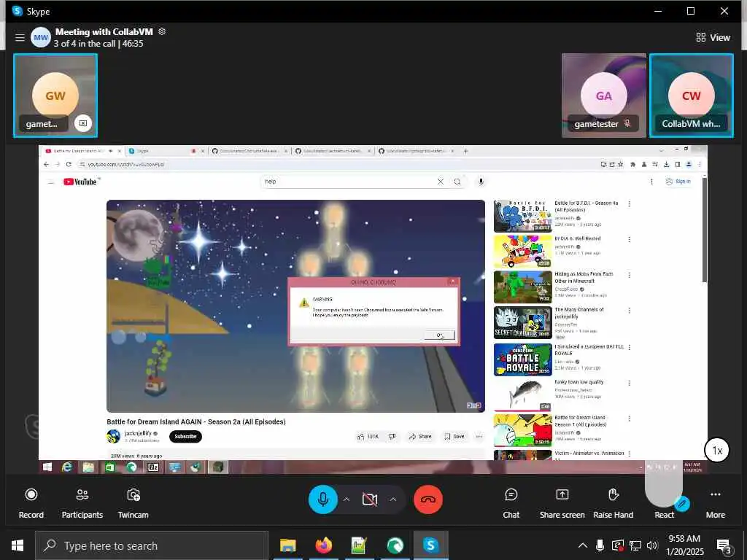Click YouTube voice search microphone
Screen dimensions: 747x560
[481, 182]
